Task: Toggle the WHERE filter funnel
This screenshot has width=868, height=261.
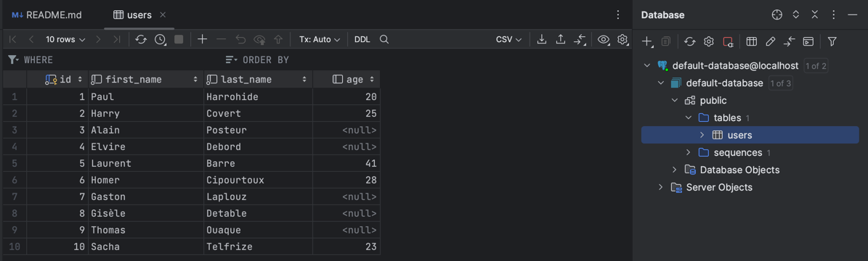Action: (14, 59)
